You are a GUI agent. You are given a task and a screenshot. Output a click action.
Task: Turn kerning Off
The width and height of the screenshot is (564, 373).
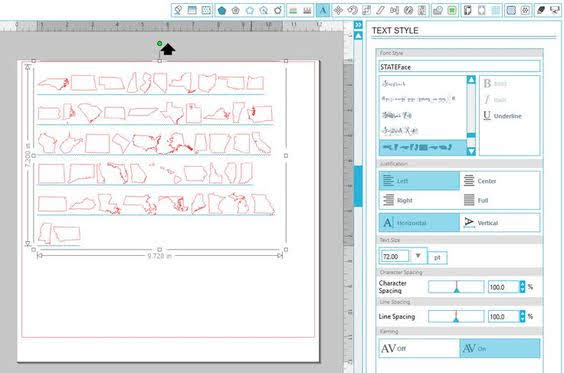click(419, 348)
